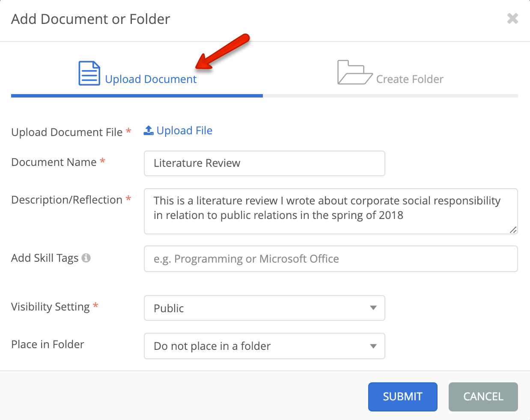Click the upload arrow icon beside Upload File
This screenshot has width=530, height=420.
[x=149, y=130]
